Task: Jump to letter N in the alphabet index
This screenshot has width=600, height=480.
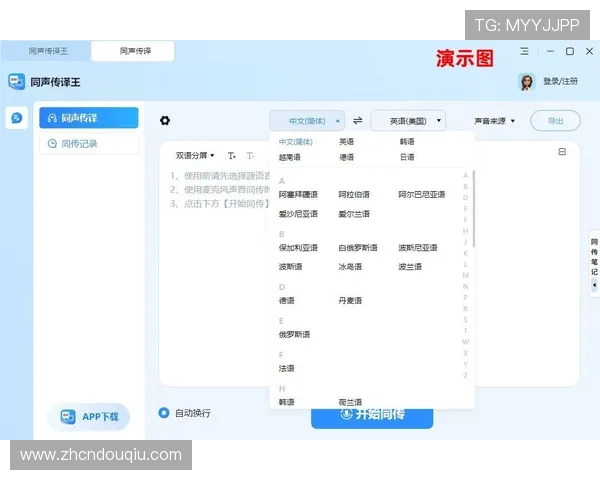Action: (x=465, y=286)
